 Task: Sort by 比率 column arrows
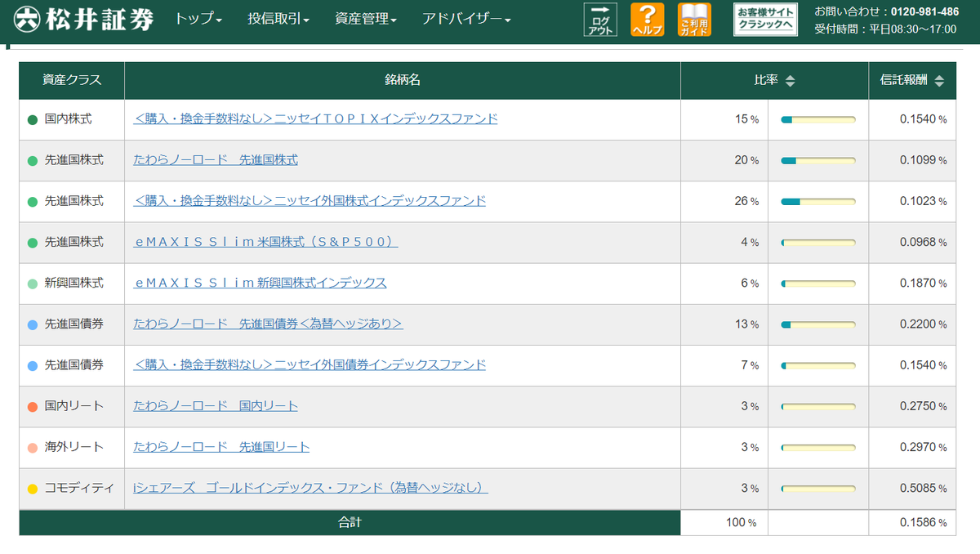(790, 81)
